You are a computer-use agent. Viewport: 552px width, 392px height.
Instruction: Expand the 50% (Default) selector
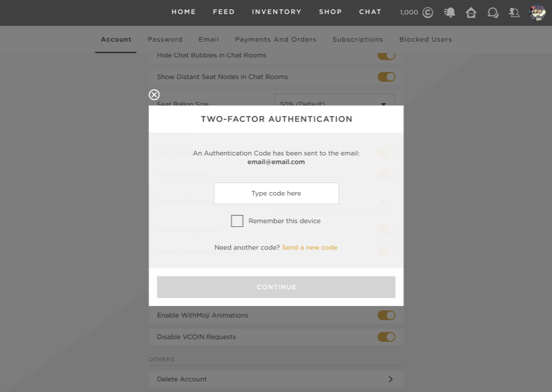[335, 104]
